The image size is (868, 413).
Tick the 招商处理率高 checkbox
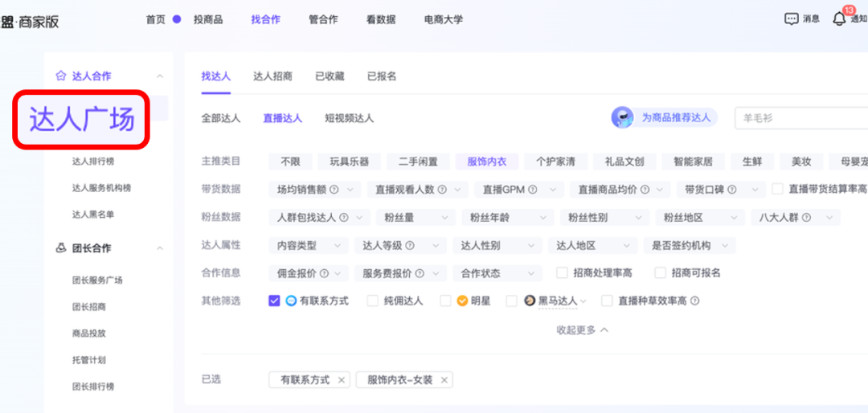coord(562,273)
